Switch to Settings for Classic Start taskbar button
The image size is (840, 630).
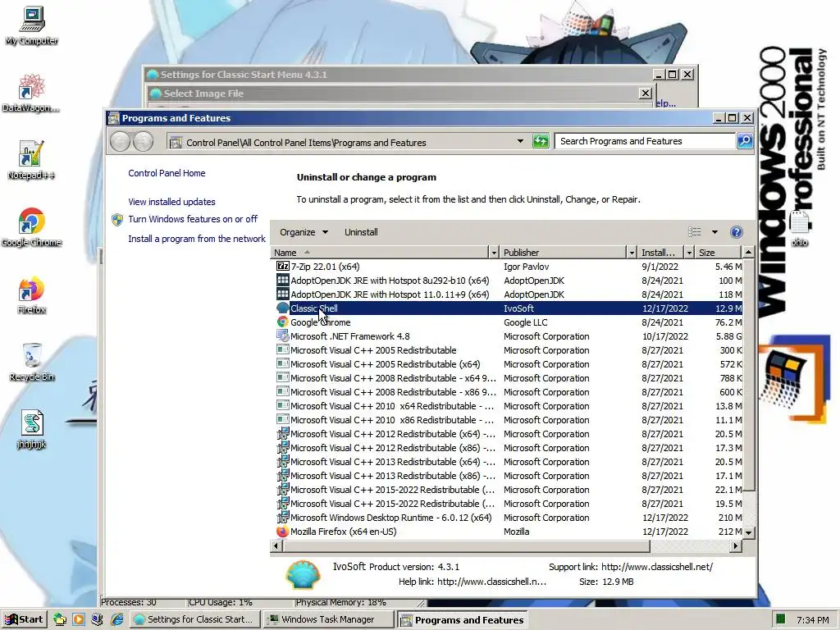pos(195,619)
